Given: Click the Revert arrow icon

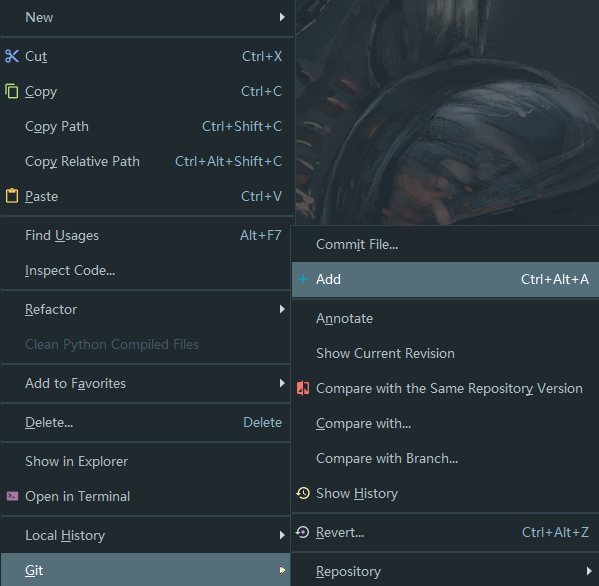Looking at the screenshot, I should [303, 532].
